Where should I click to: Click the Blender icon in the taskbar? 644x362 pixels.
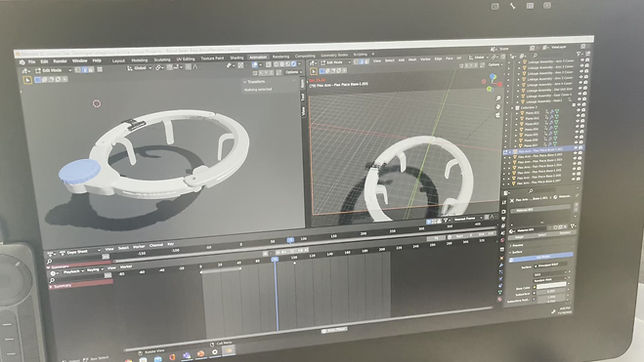tap(200, 353)
